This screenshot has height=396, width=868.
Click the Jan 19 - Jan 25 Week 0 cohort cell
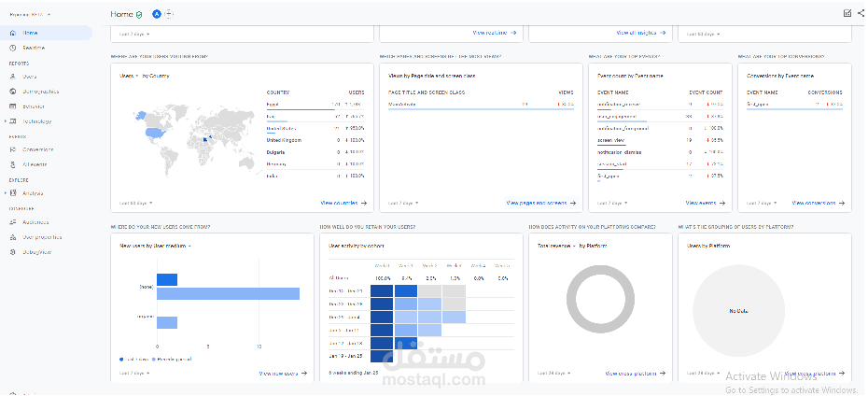click(x=382, y=356)
